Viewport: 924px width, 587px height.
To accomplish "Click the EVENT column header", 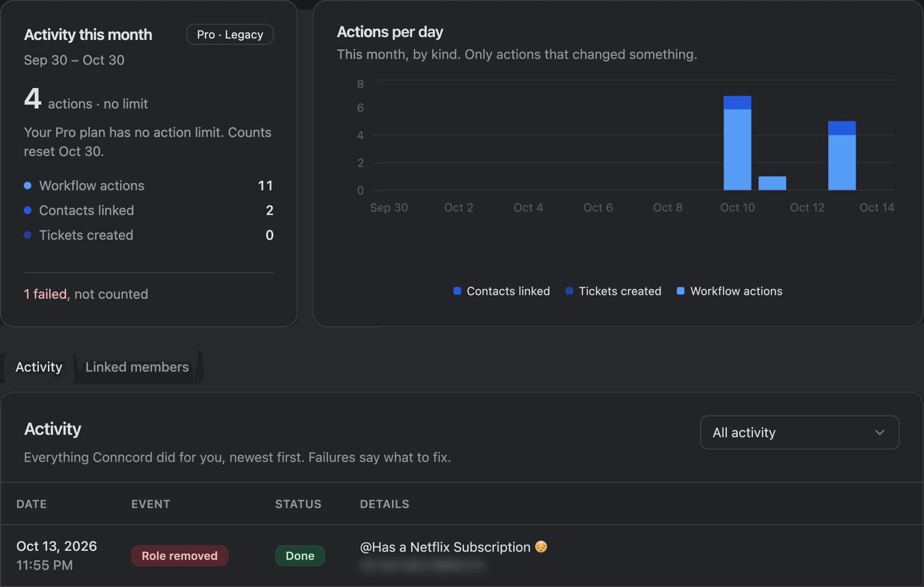I will coord(151,504).
